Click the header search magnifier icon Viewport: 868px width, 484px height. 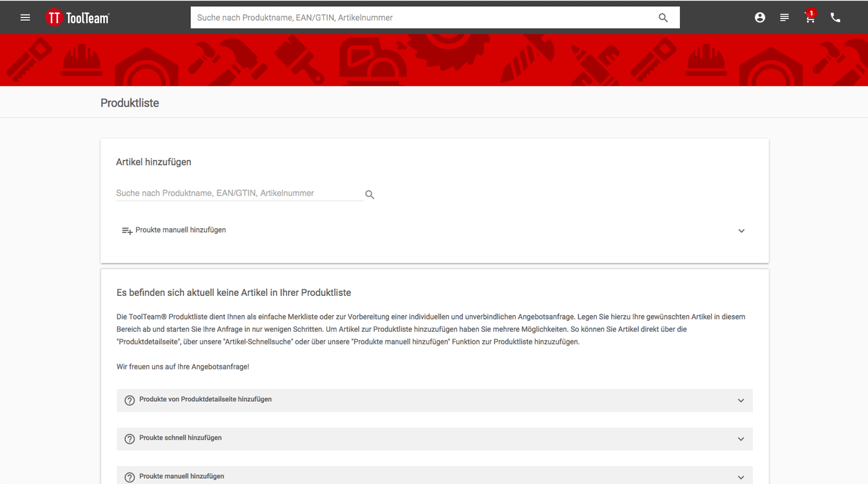[x=663, y=18]
